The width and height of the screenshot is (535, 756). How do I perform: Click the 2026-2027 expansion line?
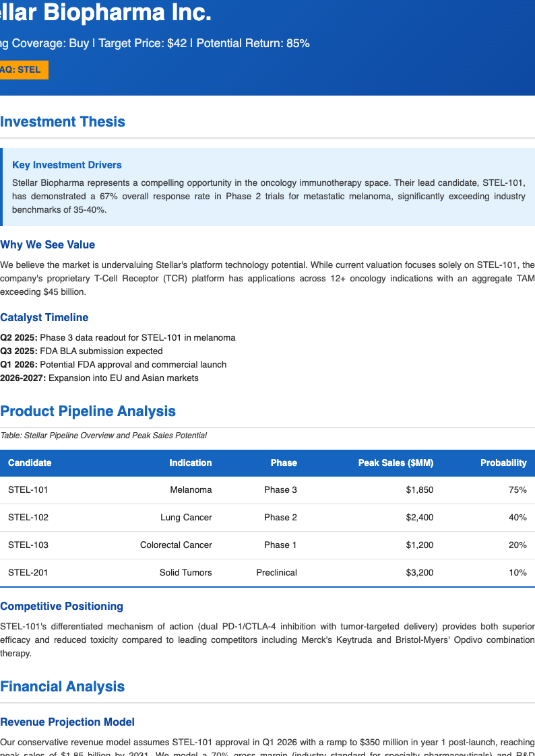tap(99, 378)
